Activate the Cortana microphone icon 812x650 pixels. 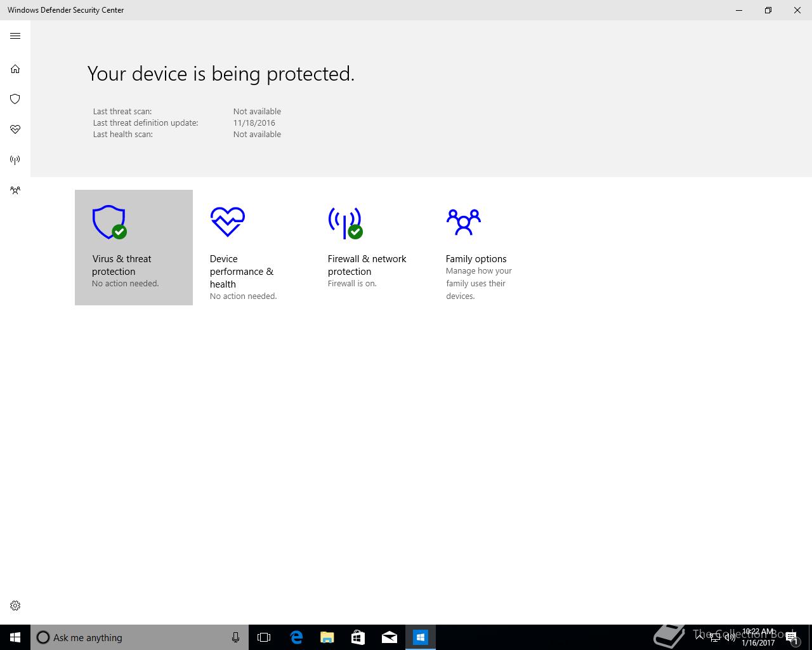point(235,637)
